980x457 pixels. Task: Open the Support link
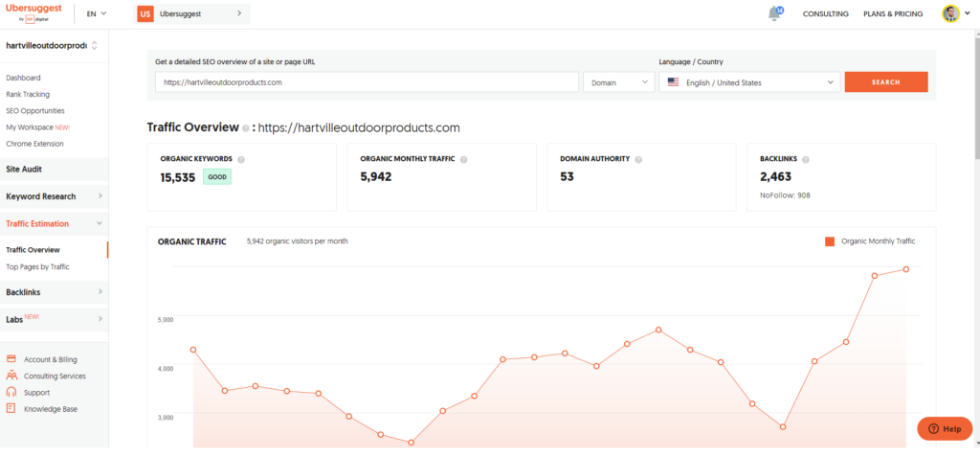click(37, 393)
